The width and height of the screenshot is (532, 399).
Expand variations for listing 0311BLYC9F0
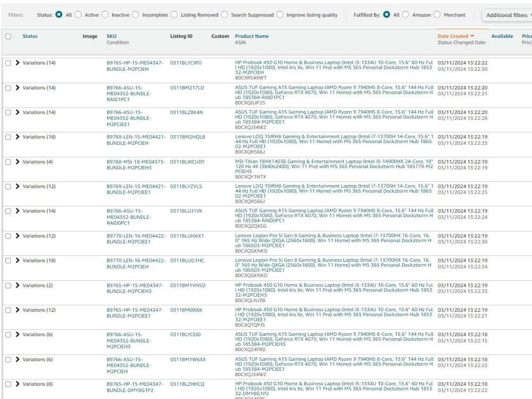(18, 63)
